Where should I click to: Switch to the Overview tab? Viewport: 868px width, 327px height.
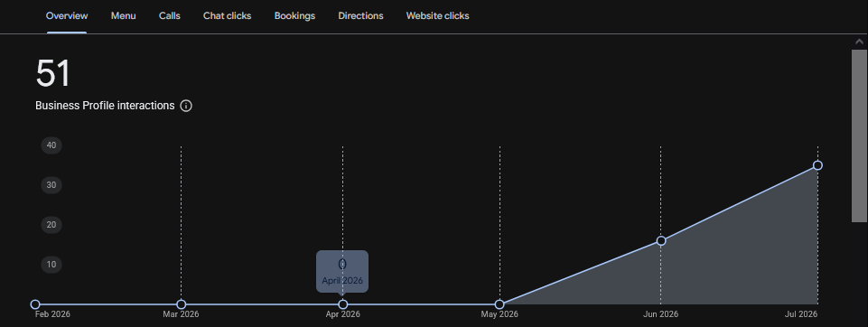67,16
